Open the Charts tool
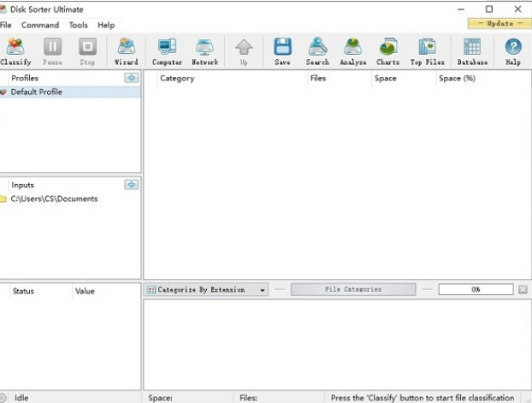This screenshot has width=532, height=403. (x=387, y=51)
